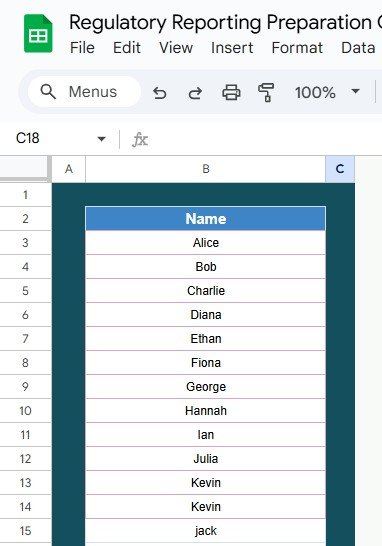
Task: Select row 12 header
Action: click(25, 459)
